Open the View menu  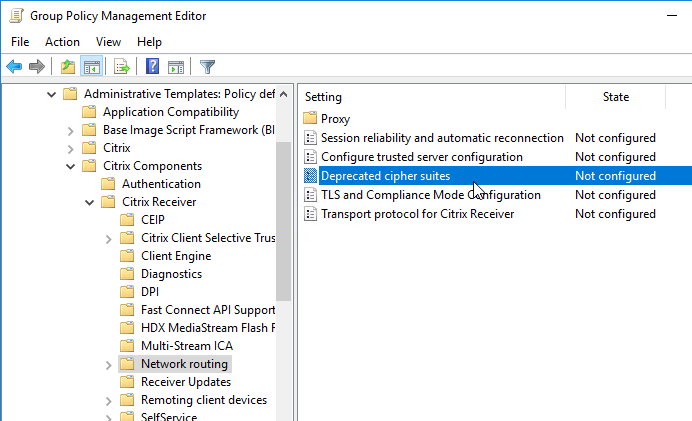(x=108, y=42)
